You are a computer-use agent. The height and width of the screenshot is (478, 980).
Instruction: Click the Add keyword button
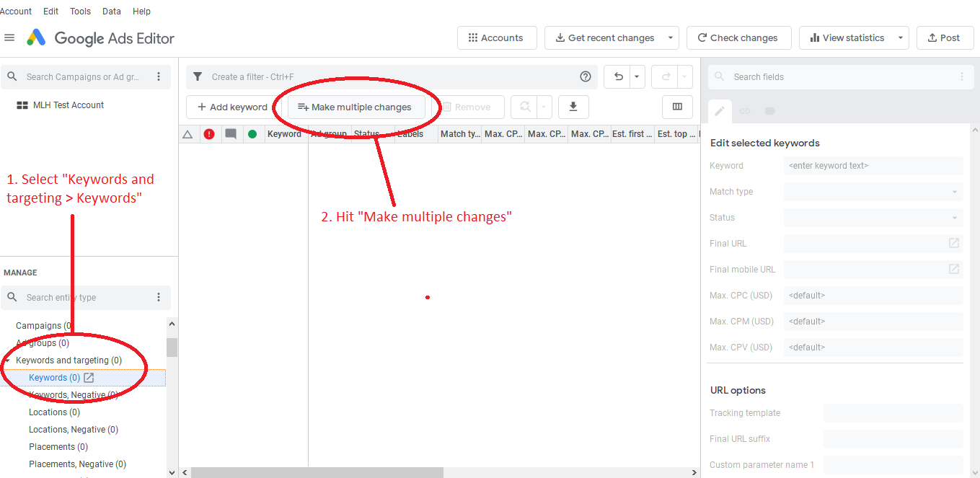pos(233,107)
